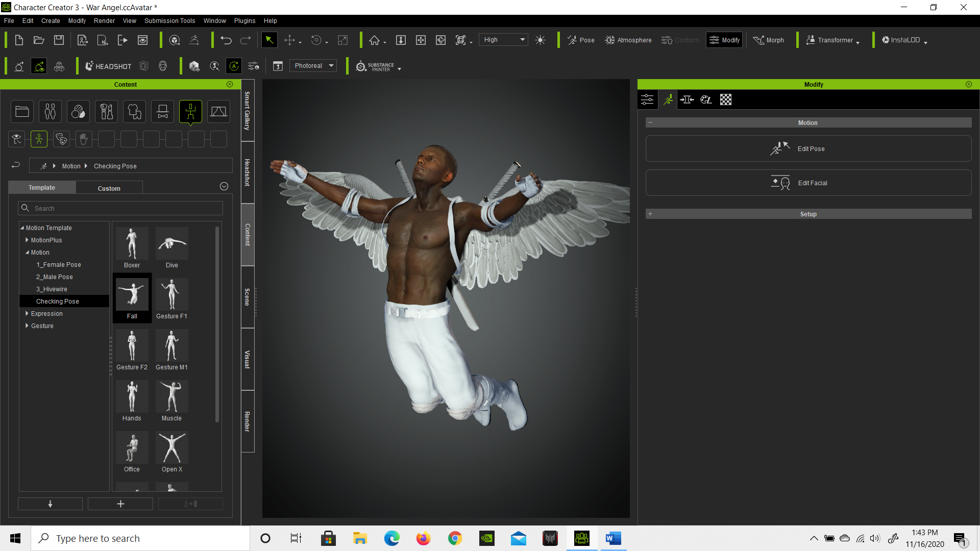The height and width of the screenshot is (551, 980).
Task: Select the Animation content category icon
Action: [x=190, y=111]
